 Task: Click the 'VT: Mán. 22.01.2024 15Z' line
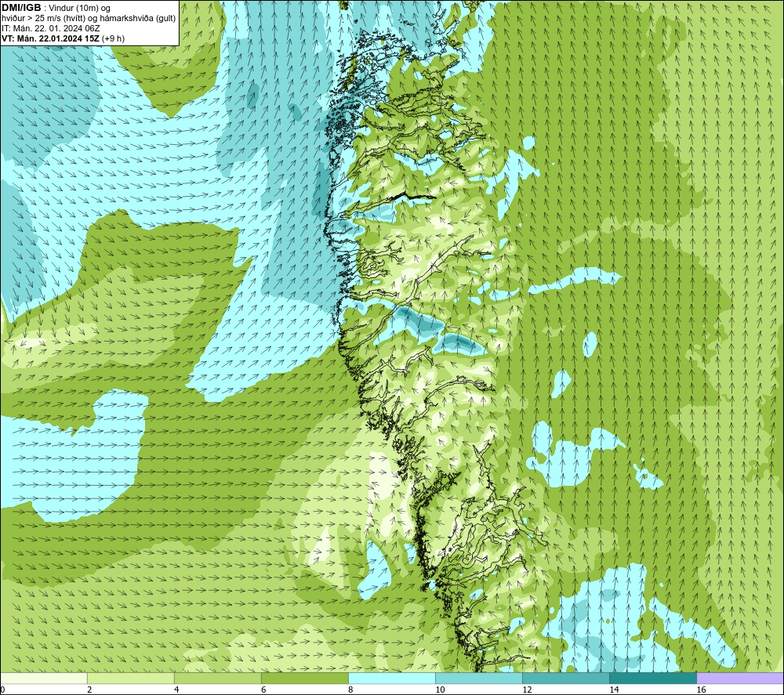pyautogui.click(x=50, y=38)
